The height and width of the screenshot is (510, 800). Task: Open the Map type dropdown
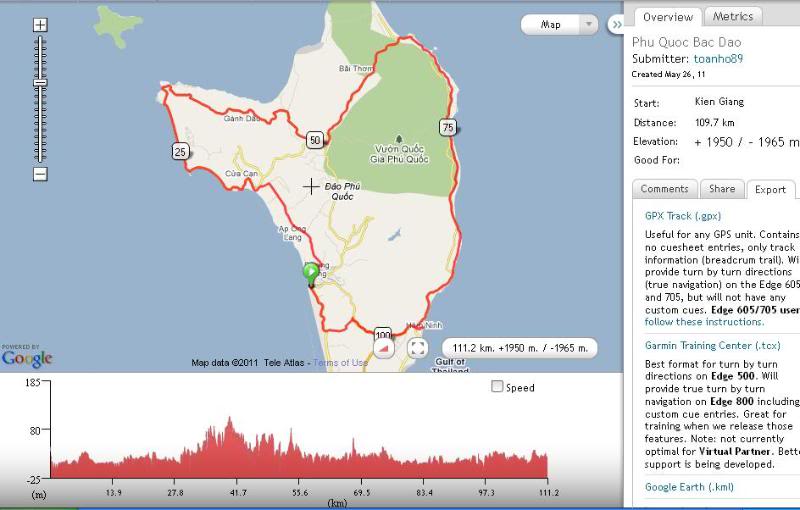[559, 24]
